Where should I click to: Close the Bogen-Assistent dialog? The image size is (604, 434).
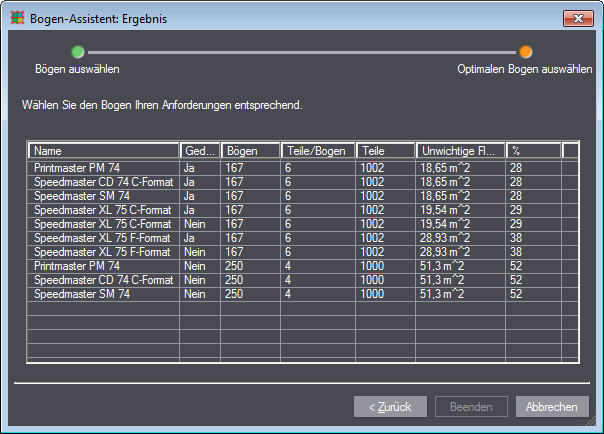pyautogui.click(x=578, y=18)
